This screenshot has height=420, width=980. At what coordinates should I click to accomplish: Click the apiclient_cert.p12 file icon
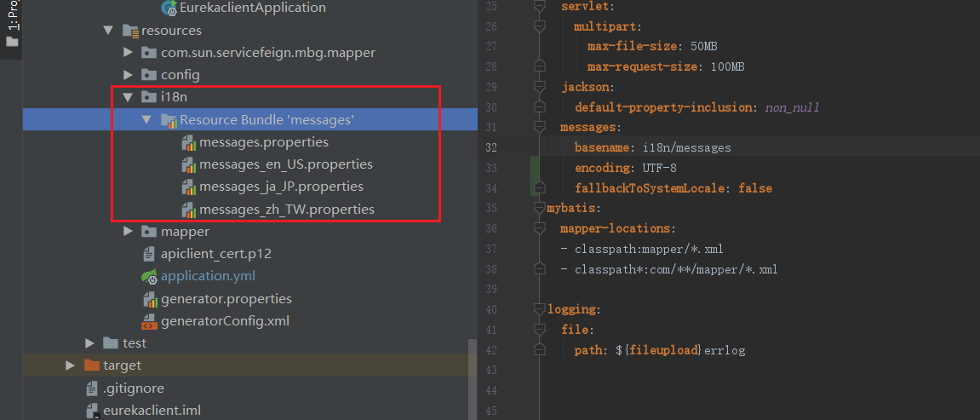(149, 254)
